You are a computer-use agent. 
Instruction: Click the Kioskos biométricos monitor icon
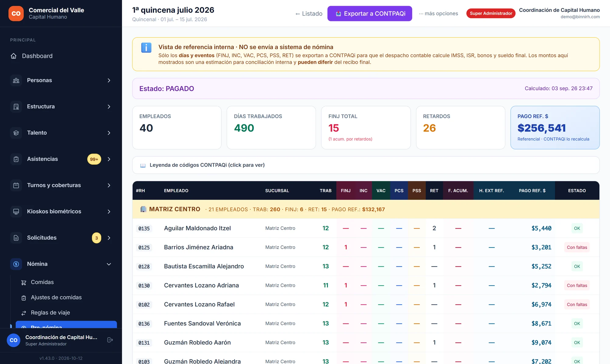click(x=16, y=211)
